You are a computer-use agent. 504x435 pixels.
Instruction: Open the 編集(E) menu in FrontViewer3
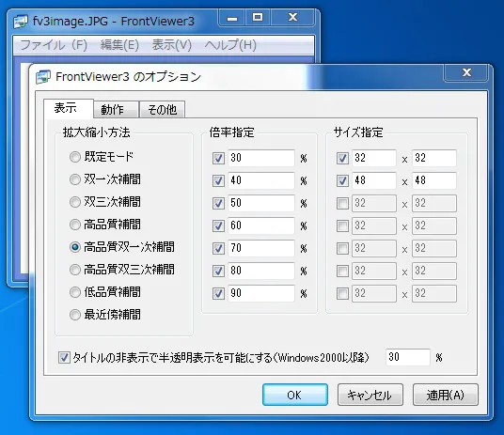(x=119, y=45)
